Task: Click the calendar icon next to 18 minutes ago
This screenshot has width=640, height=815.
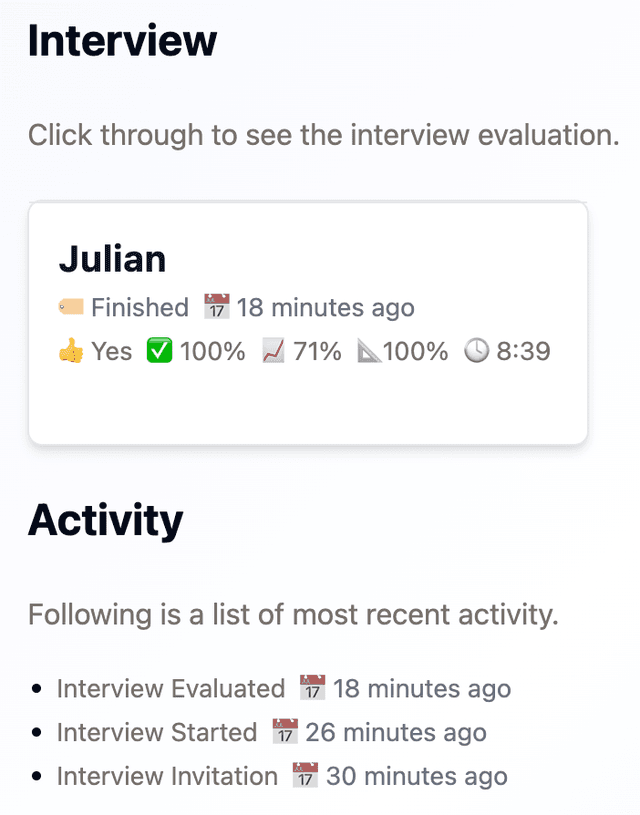Action: (x=216, y=307)
